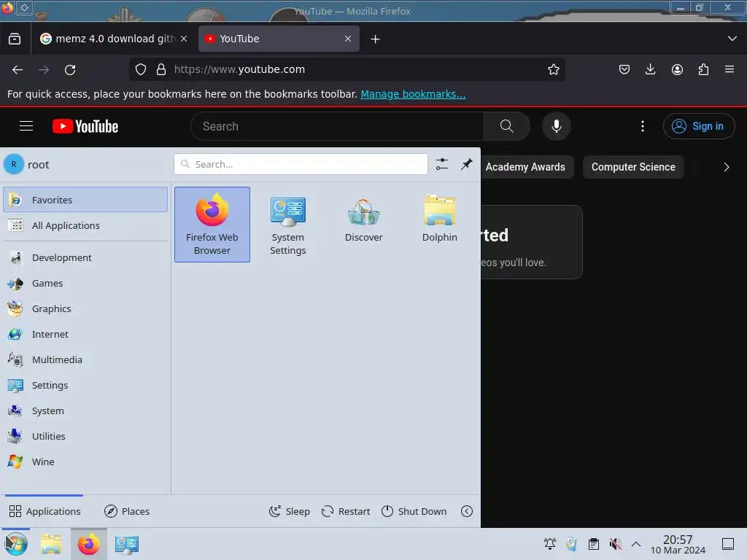This screenshot has width=747, height=560.
Task: Open the Firefox hamburger menu
Action: pyautogui.click(x=729, y=69)
